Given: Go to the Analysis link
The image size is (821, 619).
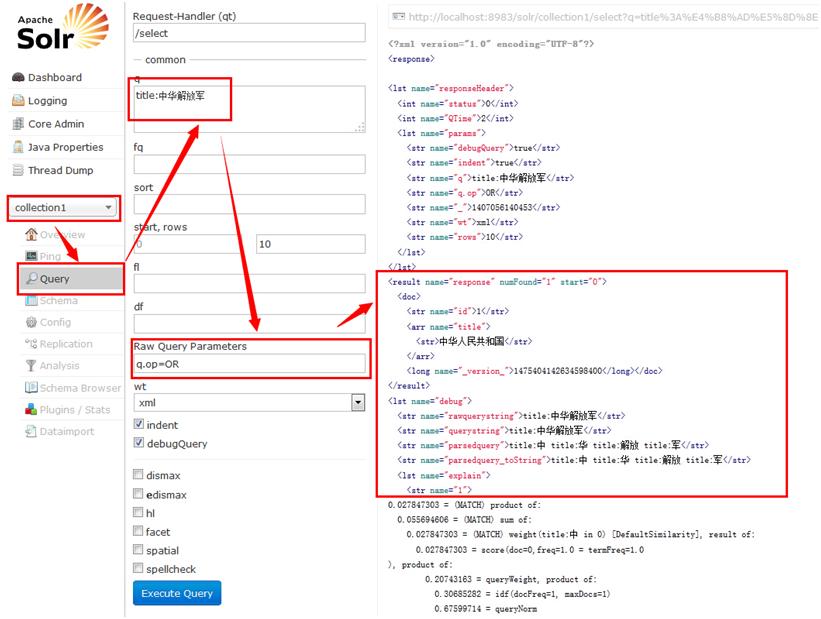Looking at the screenshot, I should click(x=60, y=366).
